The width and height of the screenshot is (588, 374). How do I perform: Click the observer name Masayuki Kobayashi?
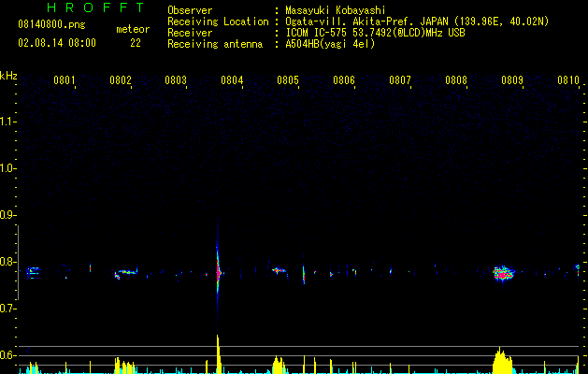pyautogui.click(x=336, y=10)
